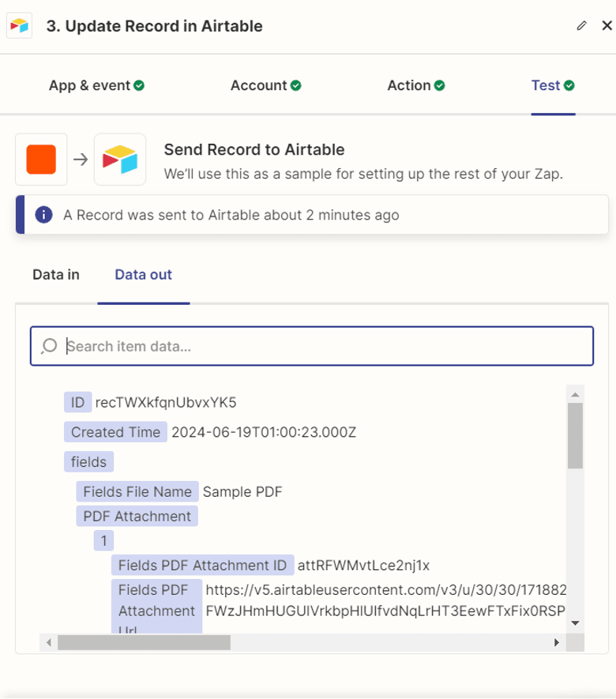Close the Update Record in Airtable panel
Screen dimensions: 616x699
(605, 26)
